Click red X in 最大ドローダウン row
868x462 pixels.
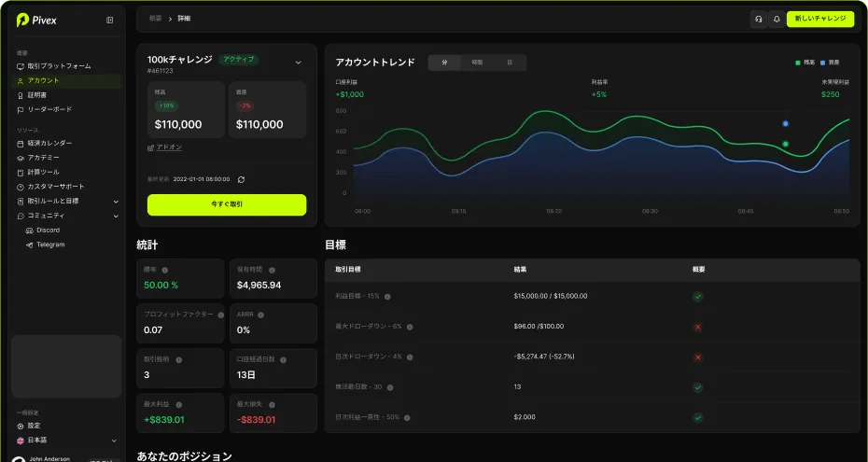click(x=697, y=327)
